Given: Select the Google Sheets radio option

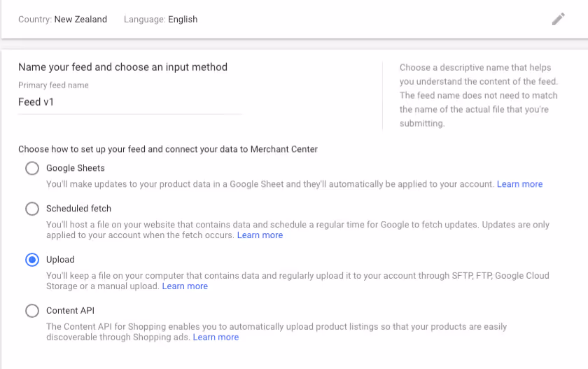Looking at the screenshot, I should click(x=32, y=168).
